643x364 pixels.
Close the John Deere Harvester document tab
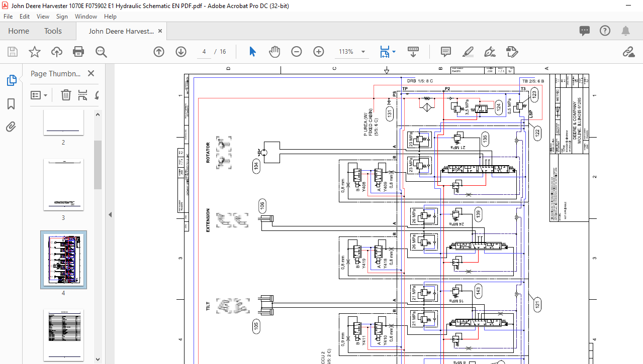click(x=160, y=31)
